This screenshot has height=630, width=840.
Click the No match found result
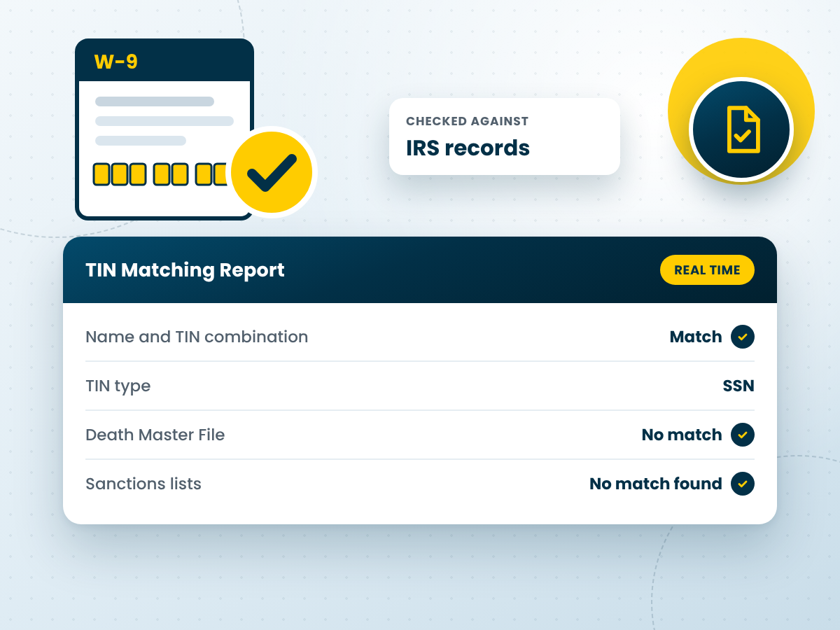click(656, 484)
